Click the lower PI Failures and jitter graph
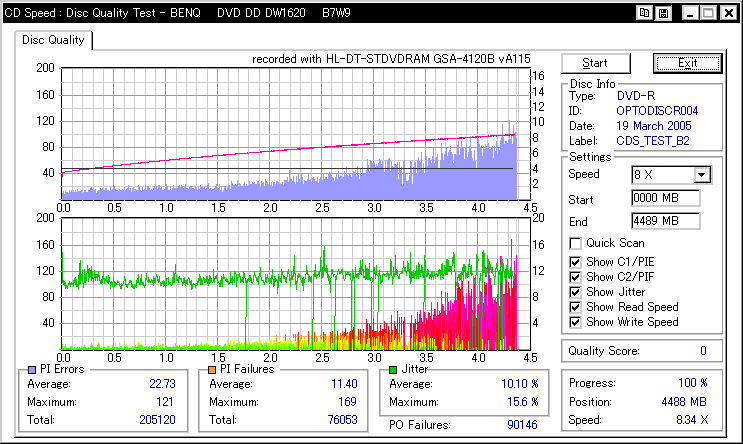Image resolution: width=743 pixels, height=444 pixels. tap(288, 283)
